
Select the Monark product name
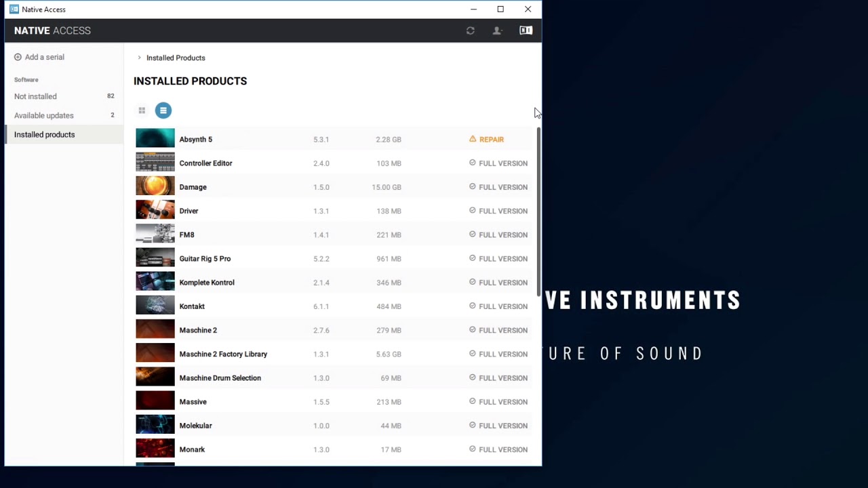(192, 449)
